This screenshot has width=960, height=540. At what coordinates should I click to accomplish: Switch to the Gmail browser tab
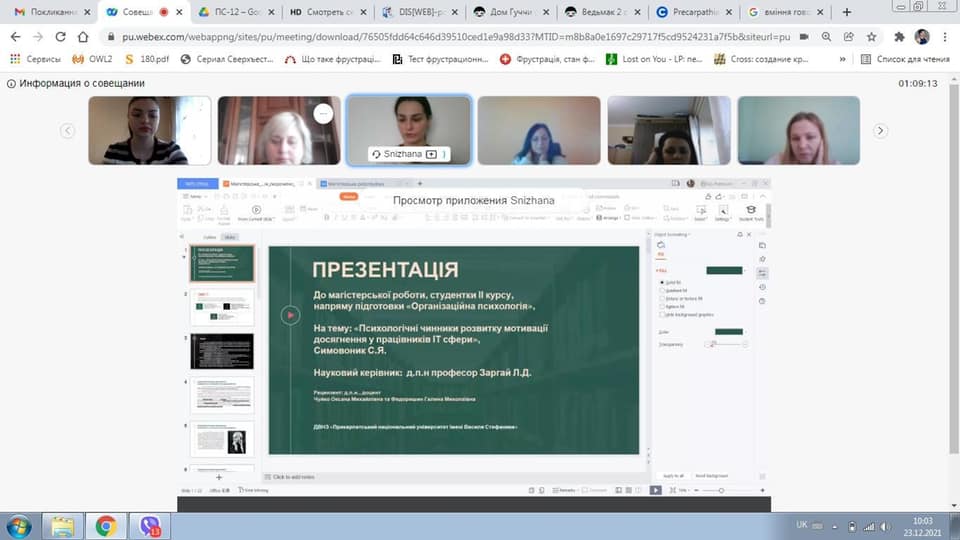pos(45,12)
